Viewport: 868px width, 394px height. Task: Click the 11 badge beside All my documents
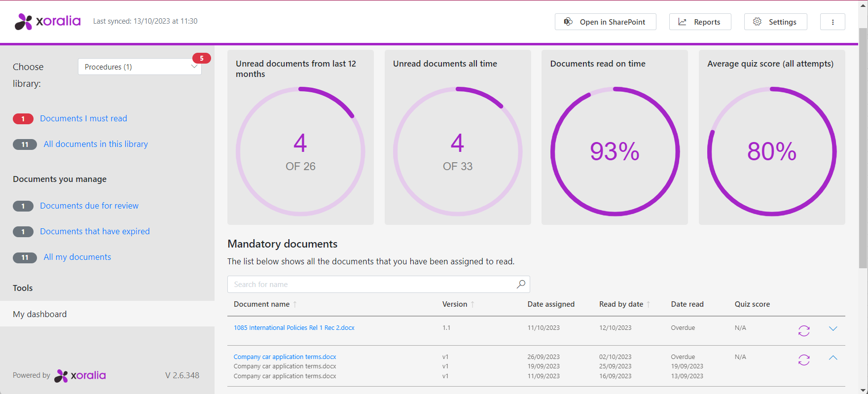(x=25, y=257)
